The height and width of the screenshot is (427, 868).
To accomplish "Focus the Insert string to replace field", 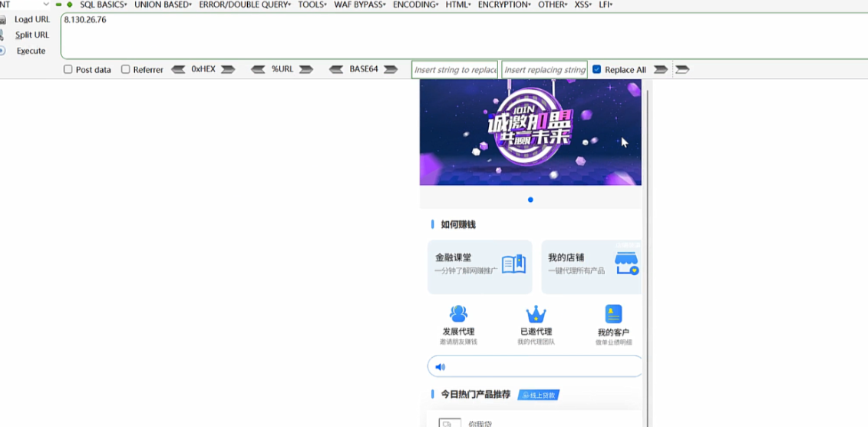I will 455,70.
